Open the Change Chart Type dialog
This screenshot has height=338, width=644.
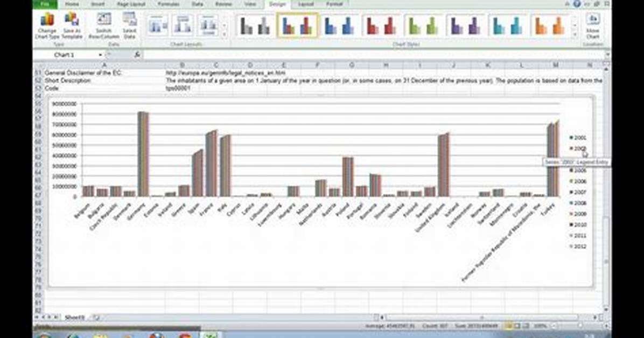(47, 26)
